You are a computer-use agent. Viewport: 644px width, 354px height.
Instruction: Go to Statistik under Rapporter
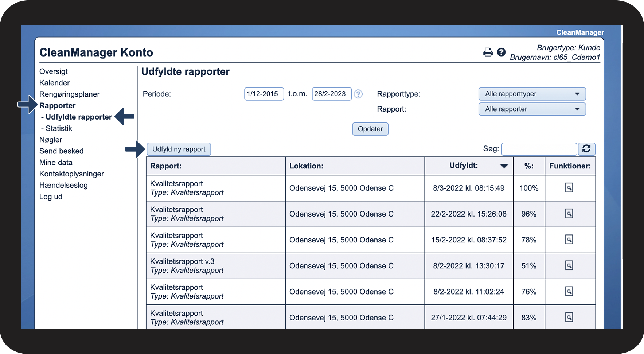coord(59,128)
